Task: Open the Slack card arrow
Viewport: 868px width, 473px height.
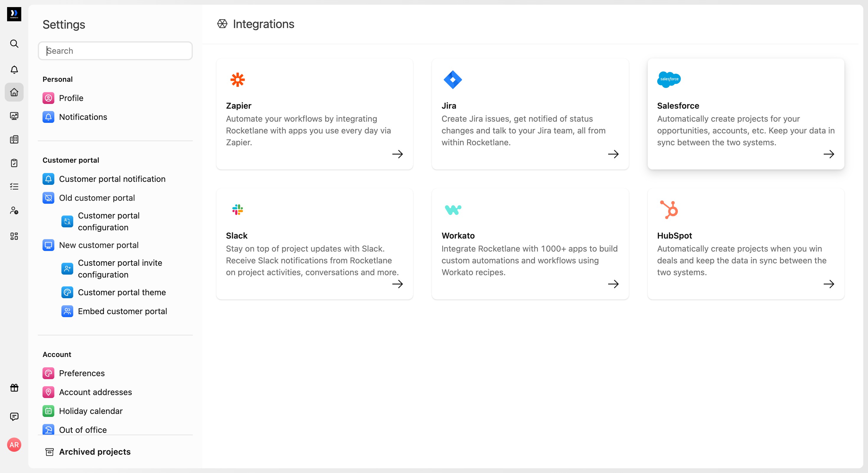Action: point(398,284)
